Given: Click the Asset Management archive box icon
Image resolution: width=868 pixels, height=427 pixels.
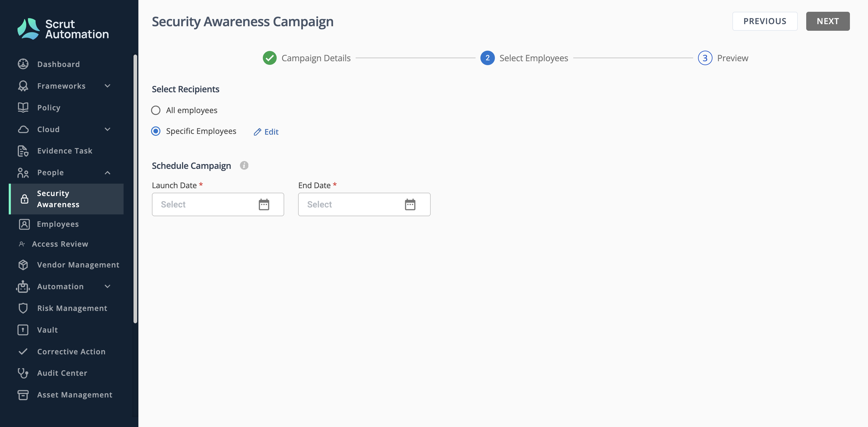Looking at the screenshot, I should 23,395.
